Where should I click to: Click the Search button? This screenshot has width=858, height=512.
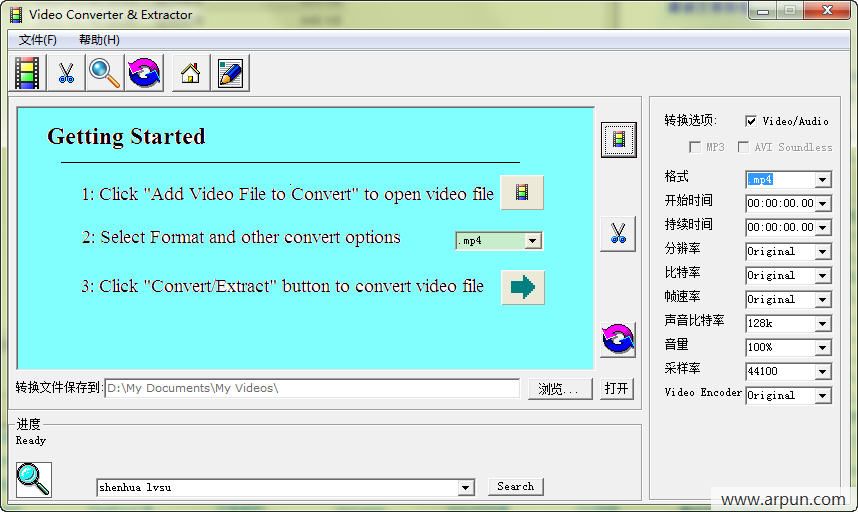[x=515, y=486]
